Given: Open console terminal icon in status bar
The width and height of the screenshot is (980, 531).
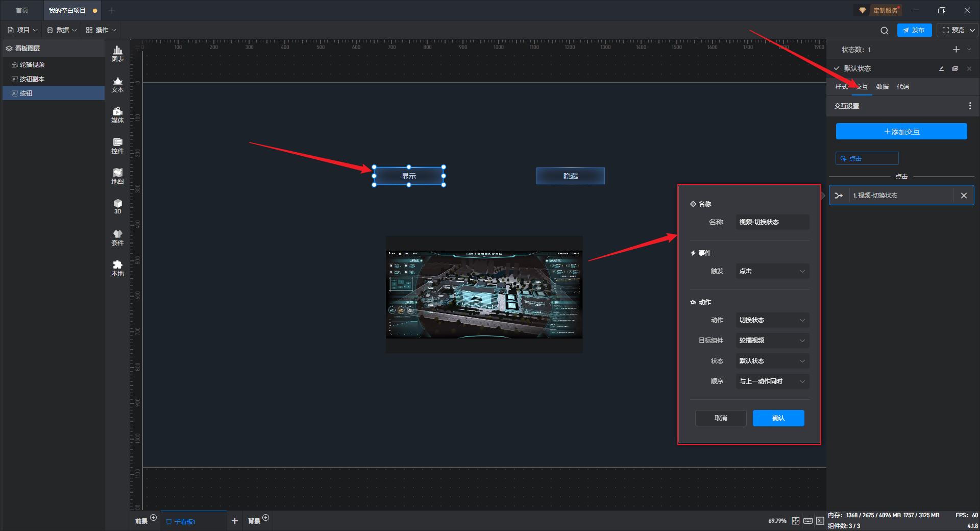Looking at the screenshot, I should pyautogui.click(x=820, y=521).
